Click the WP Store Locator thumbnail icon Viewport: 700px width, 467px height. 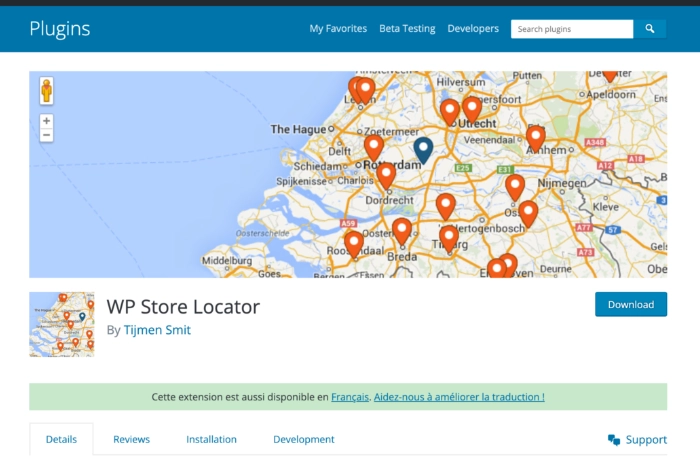pyautogui.click(x=62, y=325)
